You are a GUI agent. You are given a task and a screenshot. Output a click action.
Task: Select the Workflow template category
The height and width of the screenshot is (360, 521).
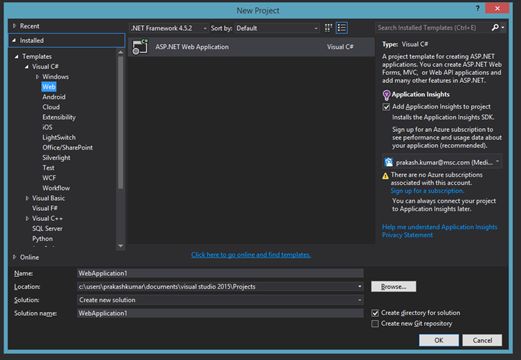click(x=56, y=188)
